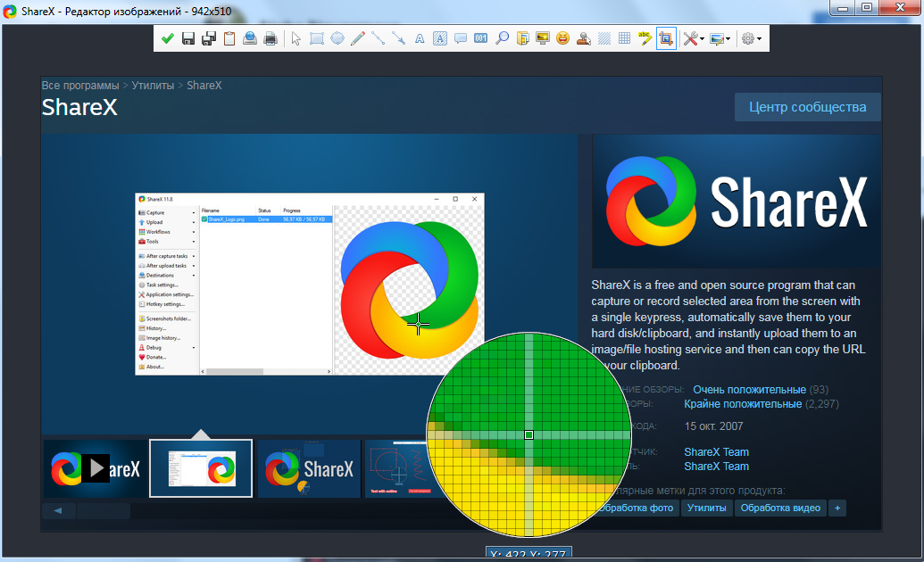Select the Blur effect tool
924x562 pixels.
click(604, 39)
